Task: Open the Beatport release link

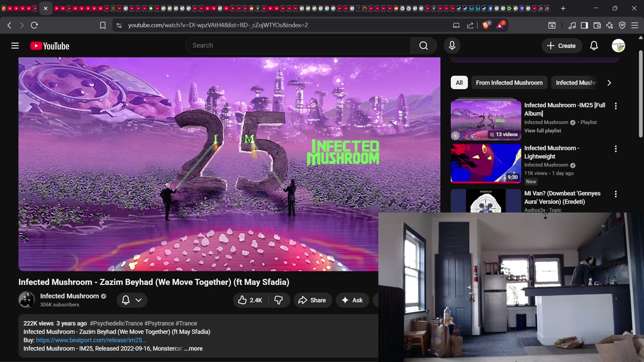Action: coord(91,340)
